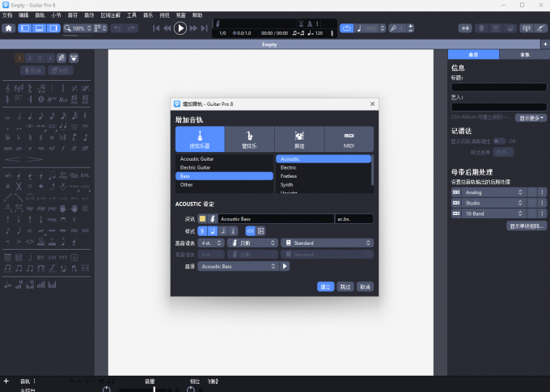Expand the Acoustic Bass sound dropdown
Image resolution: width=550 pixels, height=392 pixels.
click(238, 266)
